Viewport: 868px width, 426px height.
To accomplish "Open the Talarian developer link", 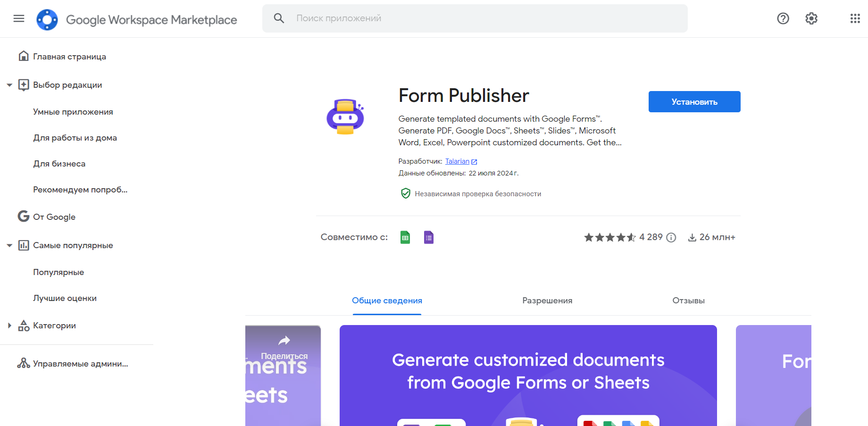I will (458, 161).
